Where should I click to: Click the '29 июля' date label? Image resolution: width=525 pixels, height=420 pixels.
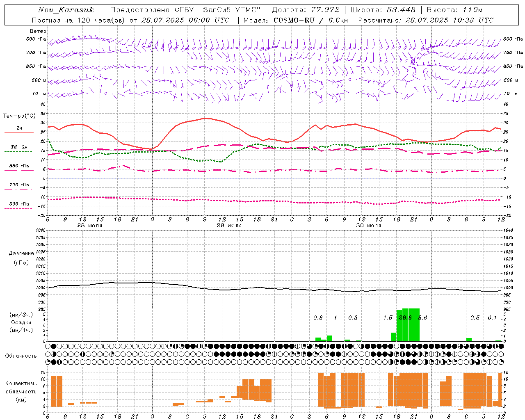[x=229, y=226]
